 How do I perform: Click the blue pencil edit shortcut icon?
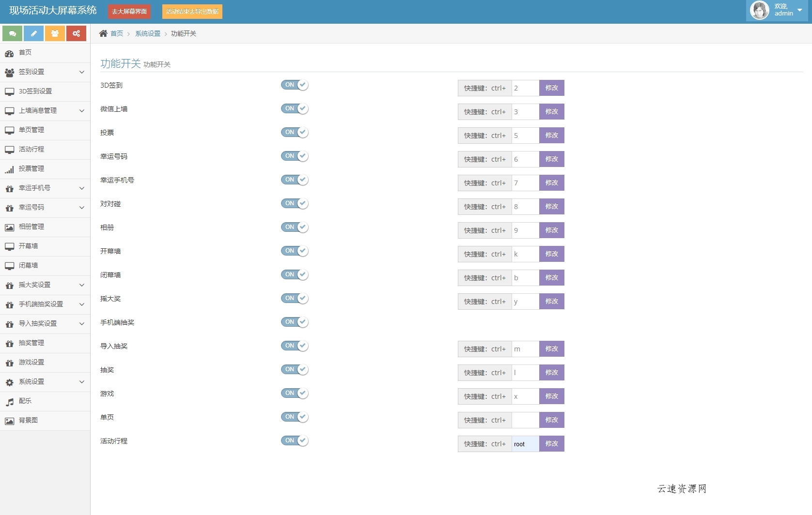[33, 33]
